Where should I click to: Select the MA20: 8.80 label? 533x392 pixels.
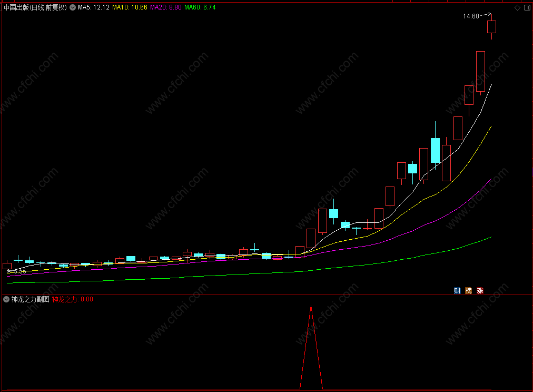(x=166, y=7)
